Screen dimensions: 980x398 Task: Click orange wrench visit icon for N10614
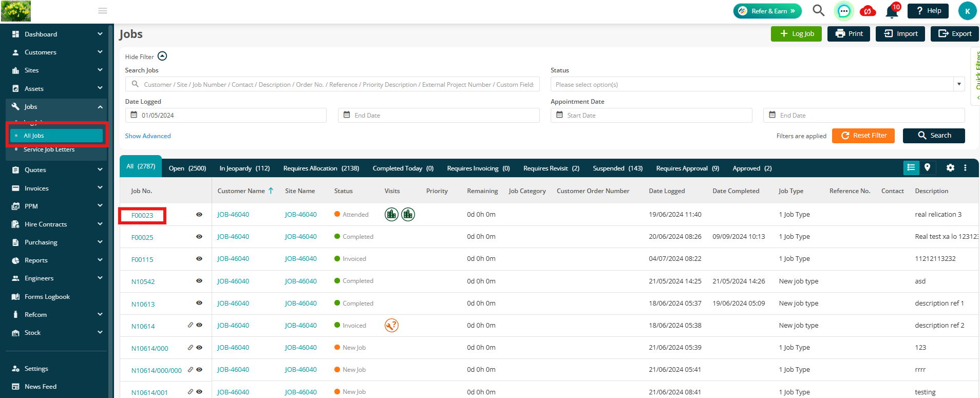click(x=391, y=325)
